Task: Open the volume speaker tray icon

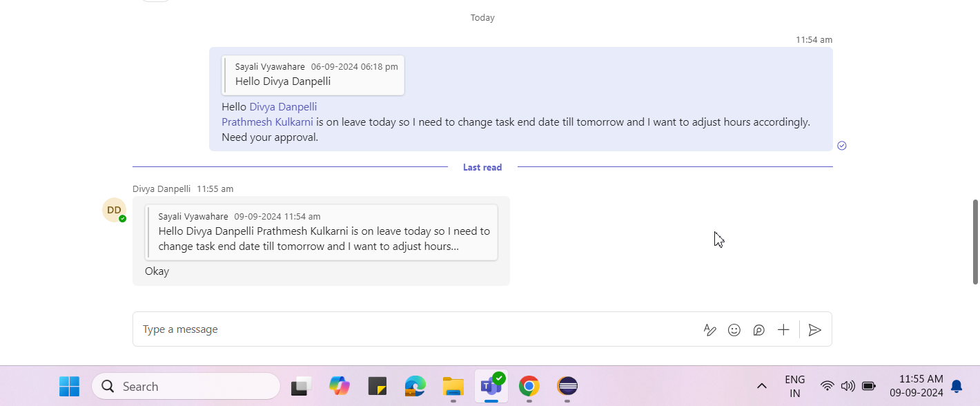Action: 848,386
